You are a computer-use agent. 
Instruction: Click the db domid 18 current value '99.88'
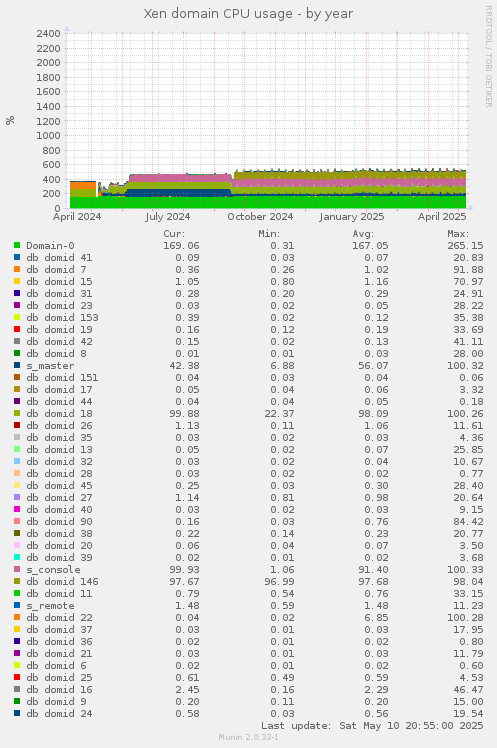184,414
